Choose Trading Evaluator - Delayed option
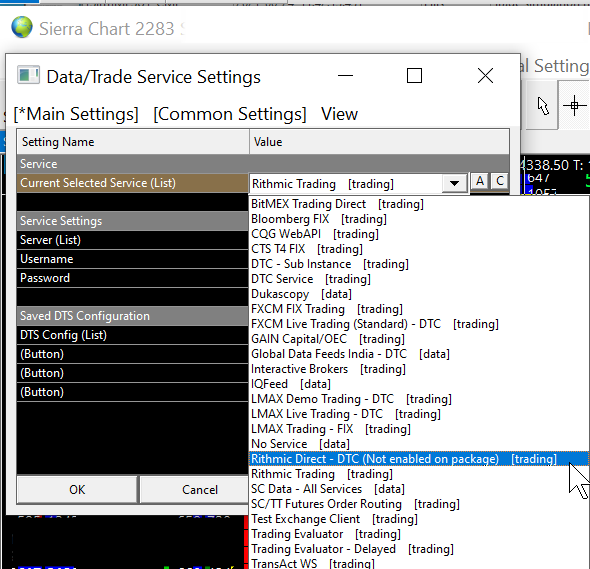The width and height of the screenshot is (590, 569). 419,549
